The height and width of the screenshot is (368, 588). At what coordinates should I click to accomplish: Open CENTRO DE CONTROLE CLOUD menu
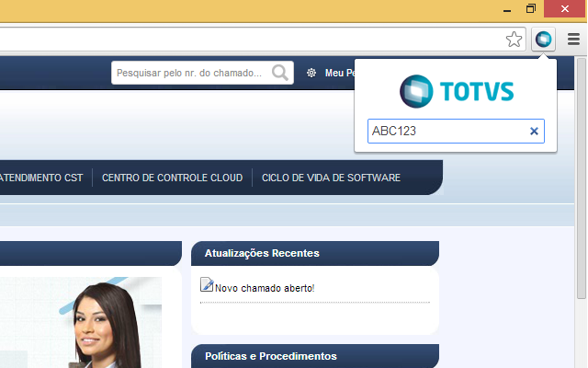[172, 178]
